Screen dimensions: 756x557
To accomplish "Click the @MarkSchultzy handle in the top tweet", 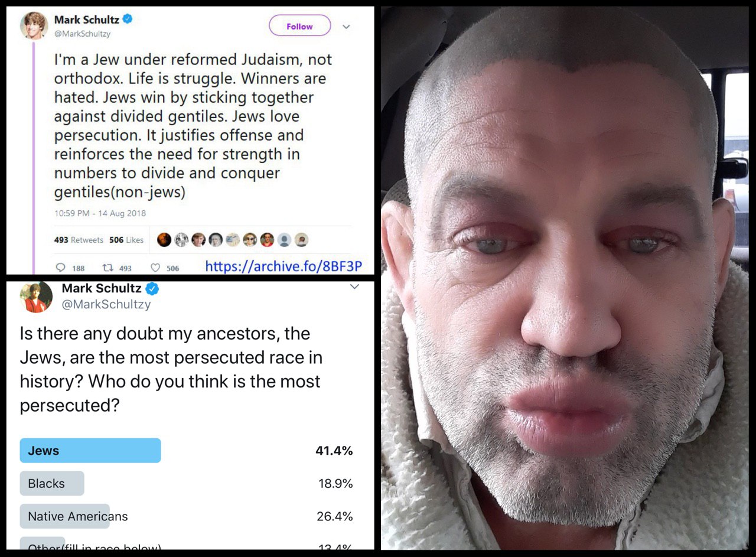I will click(82, 34).
